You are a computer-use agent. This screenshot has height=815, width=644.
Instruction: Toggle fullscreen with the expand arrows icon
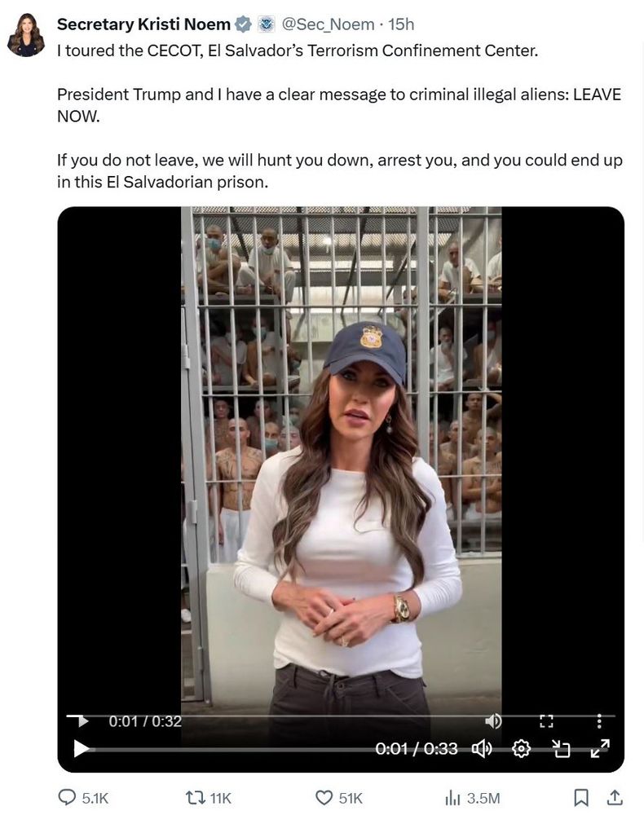(600, 748)
